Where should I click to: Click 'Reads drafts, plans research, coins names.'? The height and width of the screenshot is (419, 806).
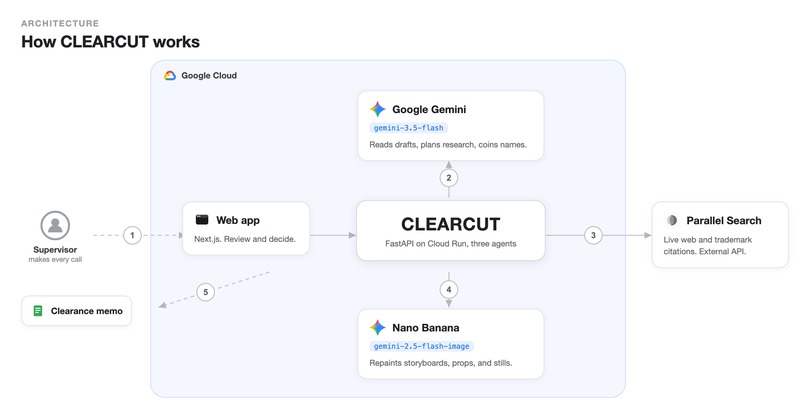pos(448,145)
